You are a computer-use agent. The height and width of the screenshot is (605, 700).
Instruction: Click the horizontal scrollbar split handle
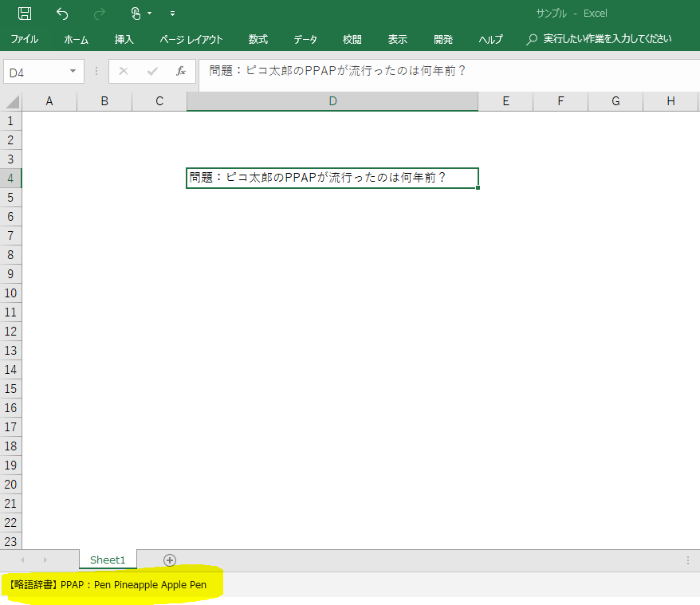coord(688,560)
